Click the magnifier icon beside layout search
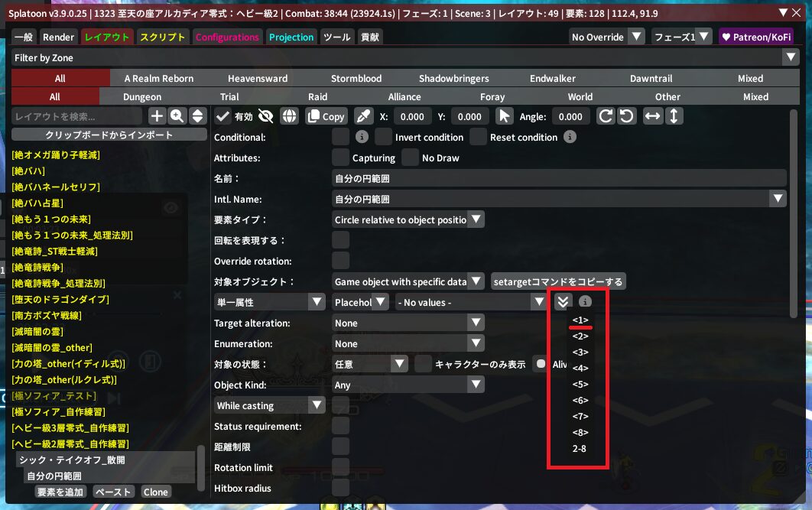Screen dimensions: 812x510 tap(177, 116)
